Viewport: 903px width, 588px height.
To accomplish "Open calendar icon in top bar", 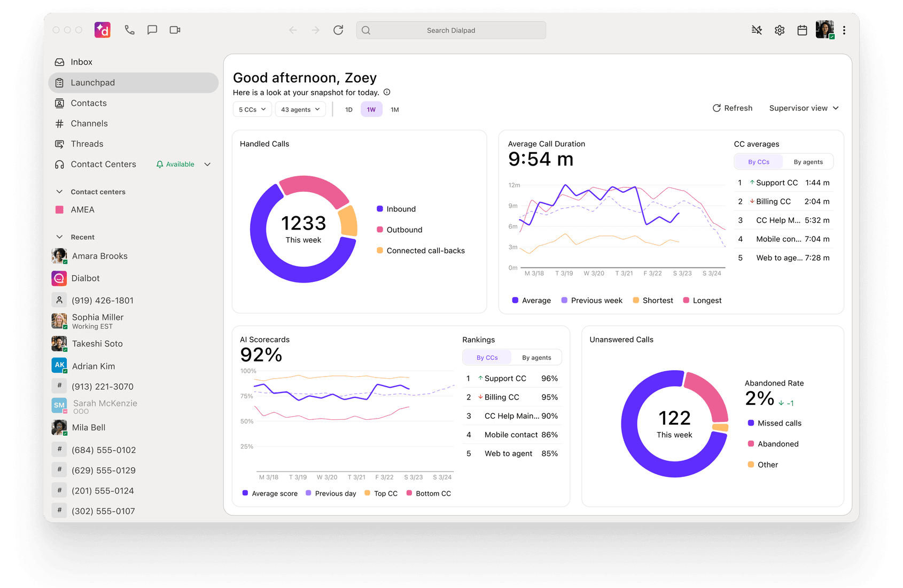I will tap(802, 30).
